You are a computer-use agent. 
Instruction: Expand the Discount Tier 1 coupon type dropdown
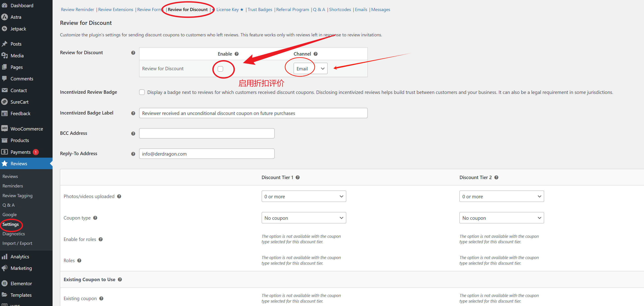click(x=303, y=217)
